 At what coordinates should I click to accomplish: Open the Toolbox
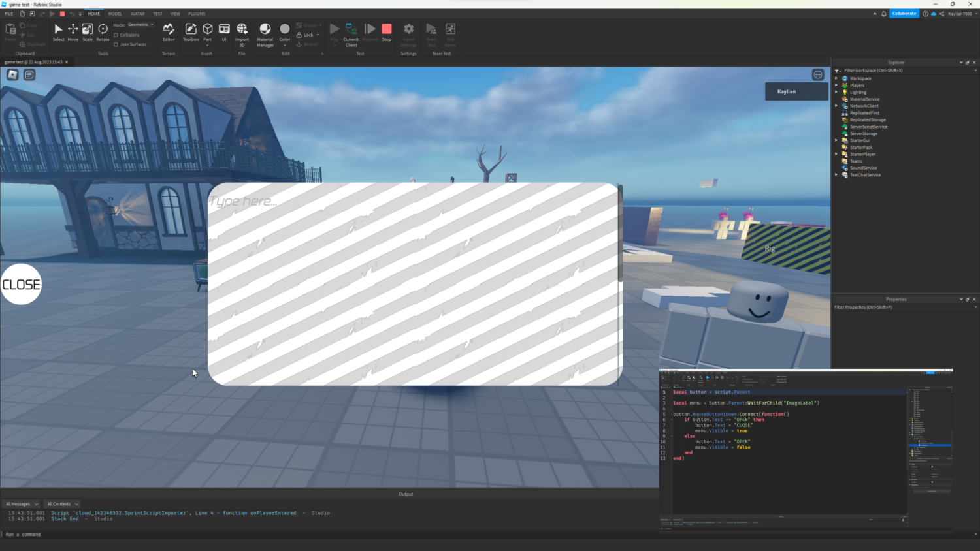[x=191, y=31]
